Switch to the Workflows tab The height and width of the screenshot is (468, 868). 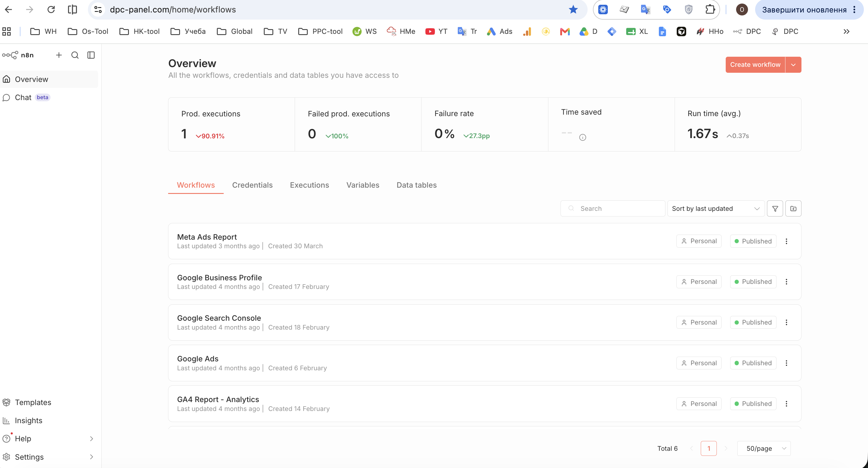(x=196, y=185)
